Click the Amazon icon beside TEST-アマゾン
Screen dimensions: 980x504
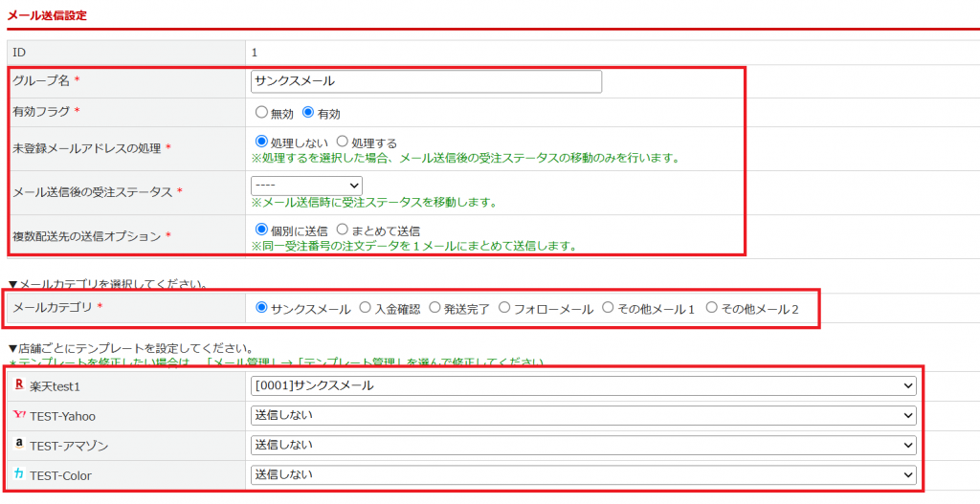[19, 444]
